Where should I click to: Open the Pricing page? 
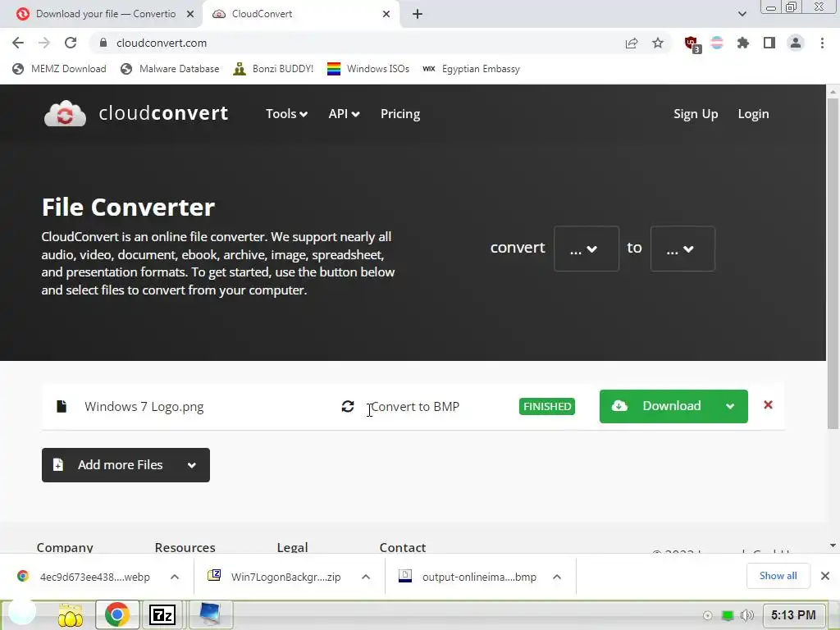[400, 113]
